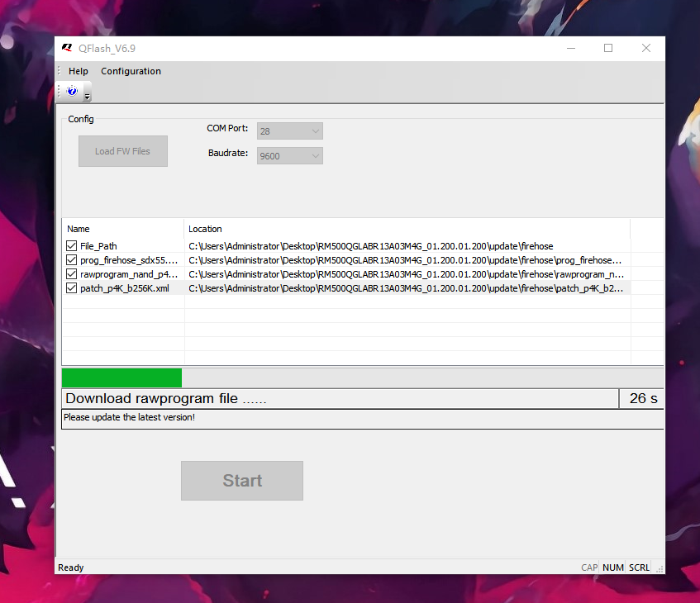Open the Help menu
The width and height of the screenshot is (700, 603).
click(79, 71)
